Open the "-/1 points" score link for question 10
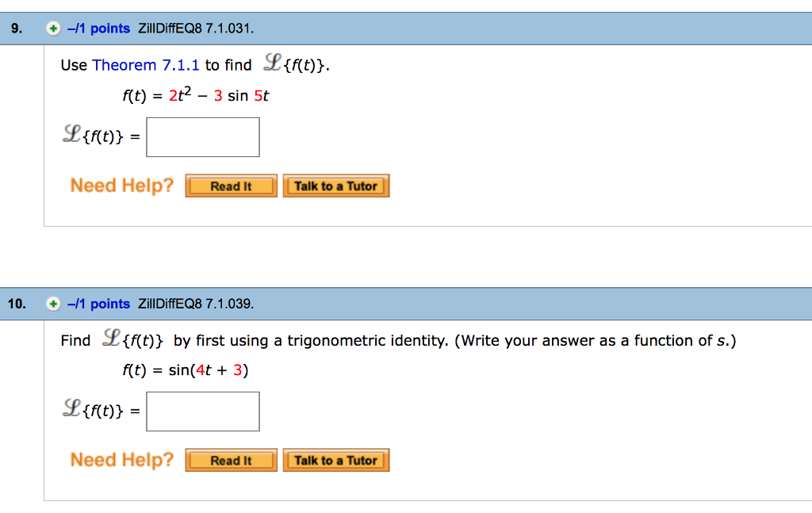Image resolution: width=812 pixels, height=513 pixels. tap(99, 304)
